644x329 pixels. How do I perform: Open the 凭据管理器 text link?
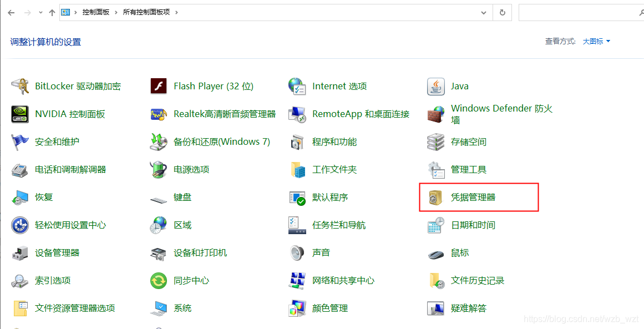(473, 198)
